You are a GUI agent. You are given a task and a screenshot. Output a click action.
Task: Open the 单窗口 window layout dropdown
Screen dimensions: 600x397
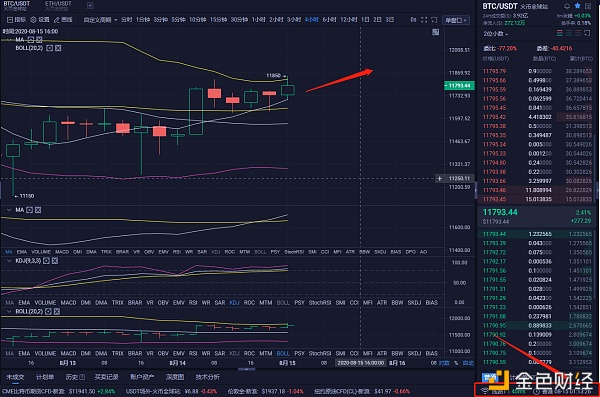click(456, 20)
